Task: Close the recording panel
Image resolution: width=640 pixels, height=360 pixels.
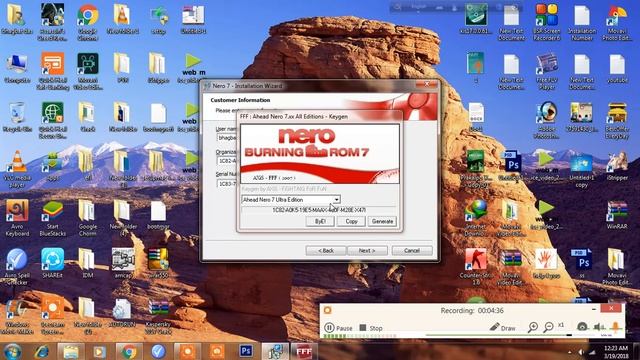Action: click(611, 308)
